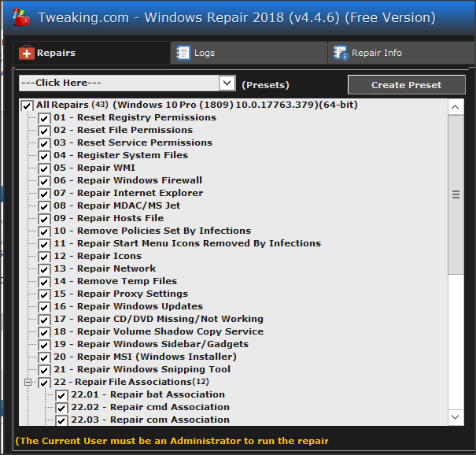Uncheck 13 Repair Network

(44, 270)
